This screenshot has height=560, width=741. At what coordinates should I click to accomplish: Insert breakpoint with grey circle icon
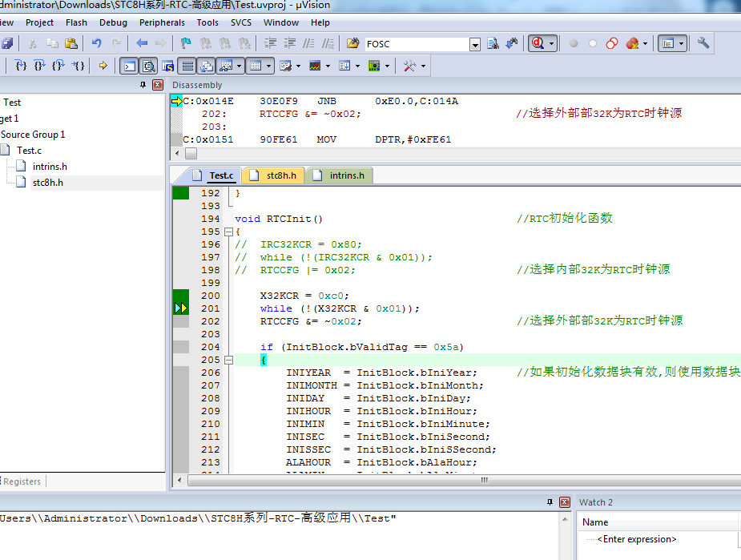click(574, 43)
